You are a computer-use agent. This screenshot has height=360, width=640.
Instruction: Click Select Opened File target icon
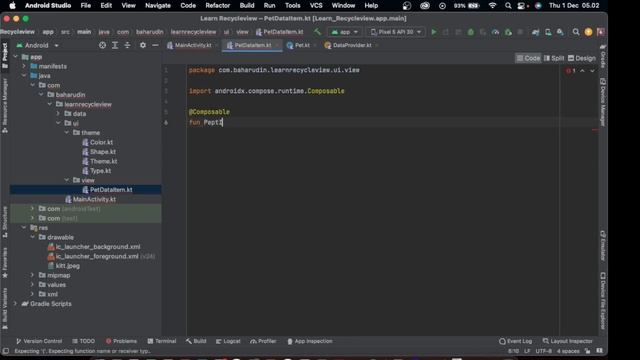pyautogui.click(x=102, y=45)
